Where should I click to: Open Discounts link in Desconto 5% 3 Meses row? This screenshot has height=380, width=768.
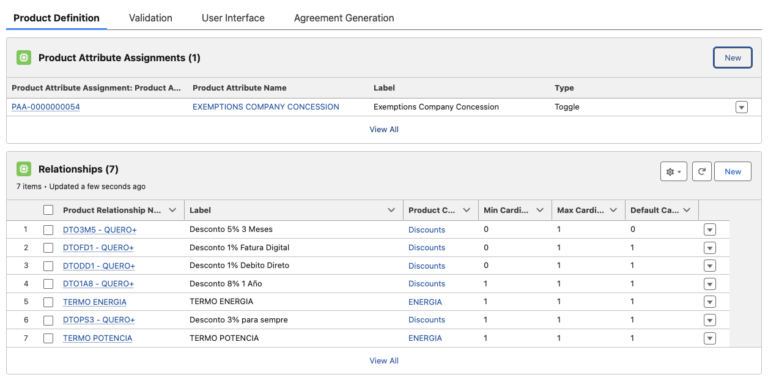tap(427, 230)
